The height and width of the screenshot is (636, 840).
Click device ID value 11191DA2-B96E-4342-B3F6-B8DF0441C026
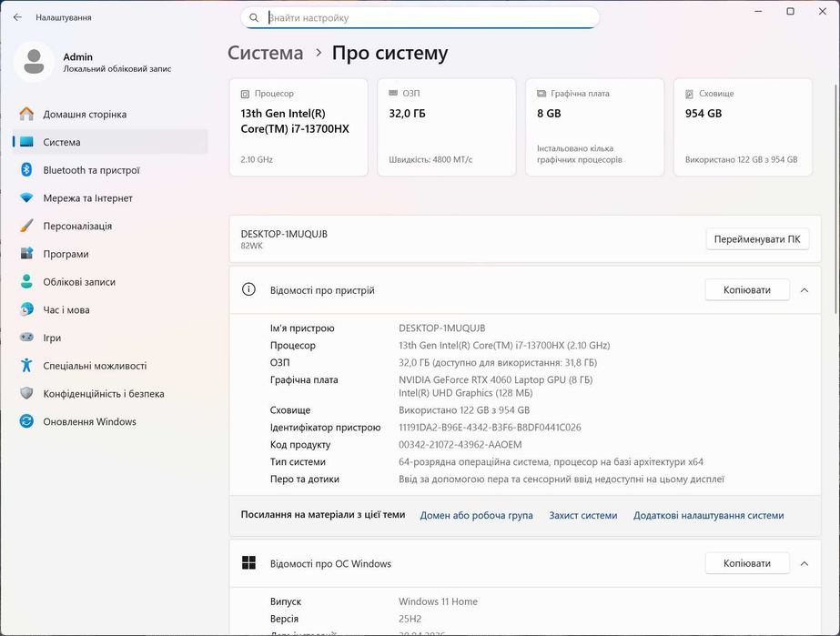[490, 427]
